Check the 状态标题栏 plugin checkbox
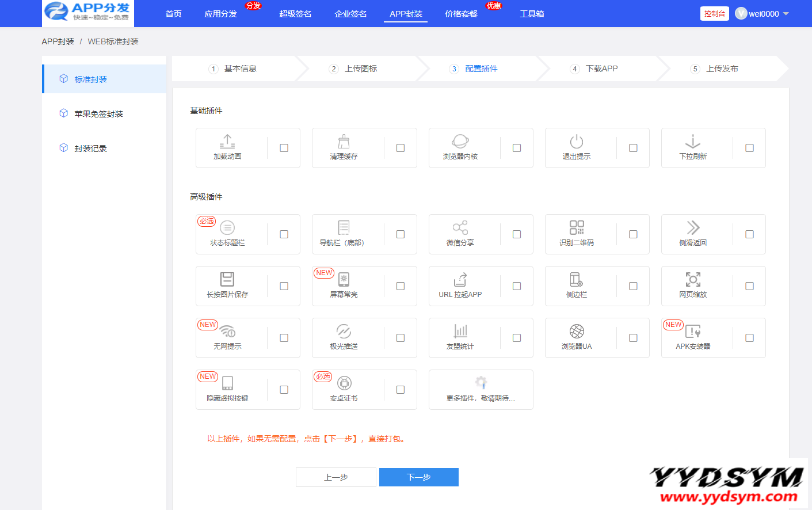812x510 pixels. point(284,234)
